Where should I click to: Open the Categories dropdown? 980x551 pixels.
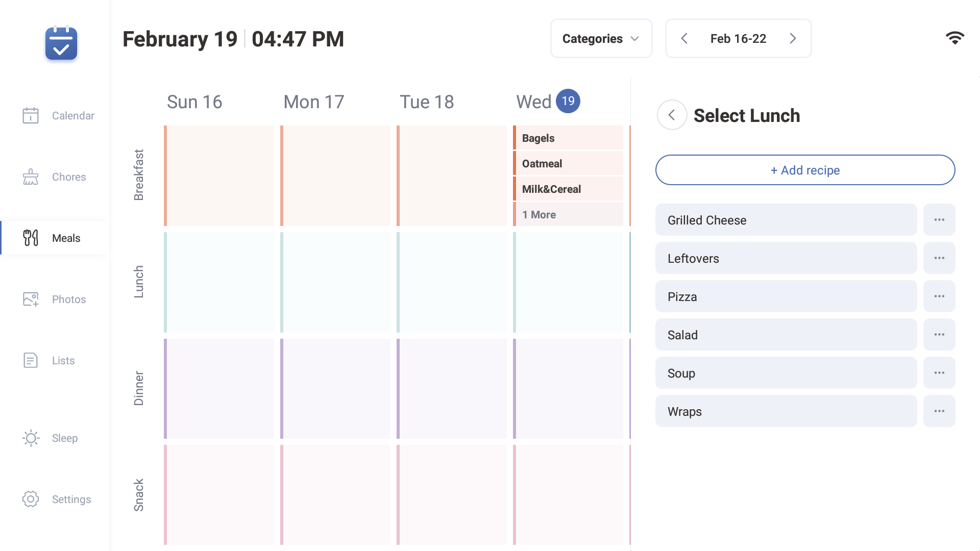pos(601,38)
